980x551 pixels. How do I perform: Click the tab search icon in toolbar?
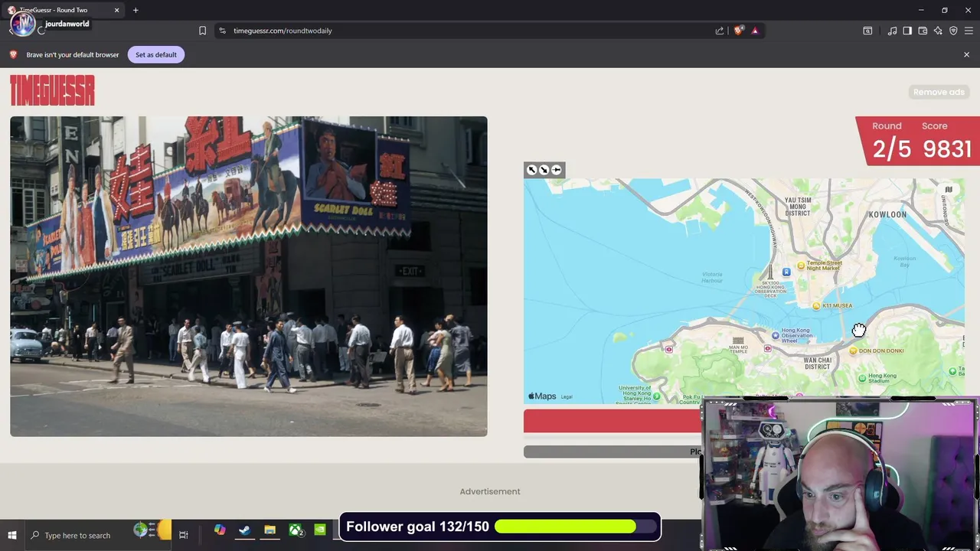(867, 31)
